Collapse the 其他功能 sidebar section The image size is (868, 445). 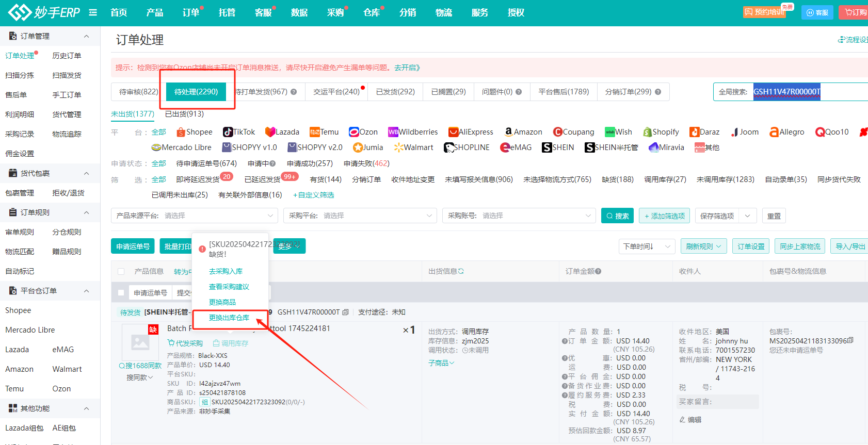(87, 408)
